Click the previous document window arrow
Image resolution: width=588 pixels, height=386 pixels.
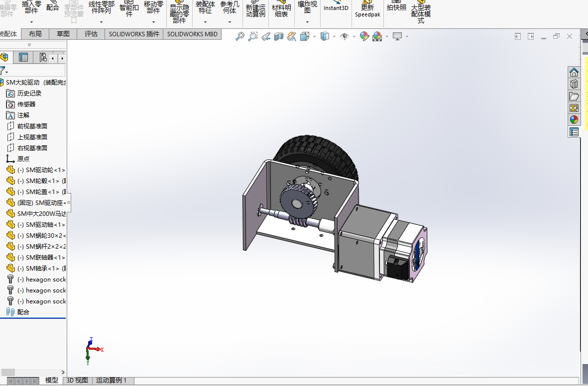(x=518, y=36)
